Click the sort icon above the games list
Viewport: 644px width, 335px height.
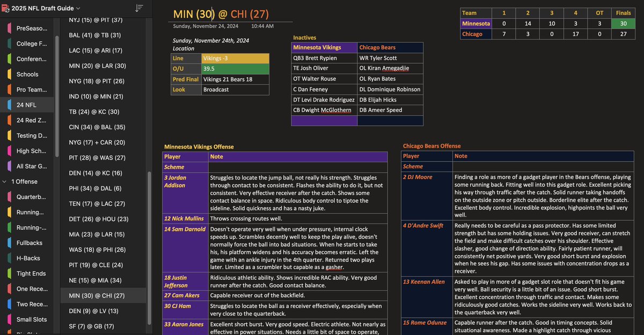pos(138,9)
